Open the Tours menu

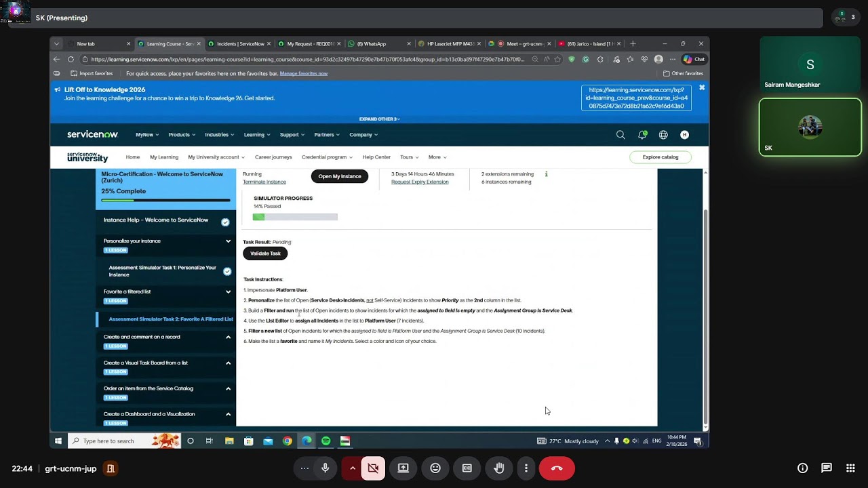pyautogui.click(x=409, y=157)
